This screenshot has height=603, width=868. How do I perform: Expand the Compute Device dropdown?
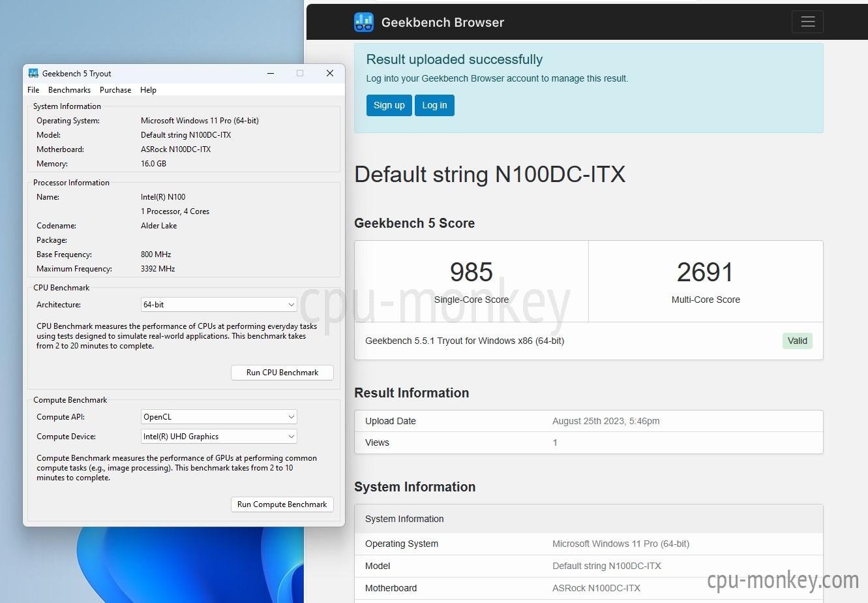219,437
